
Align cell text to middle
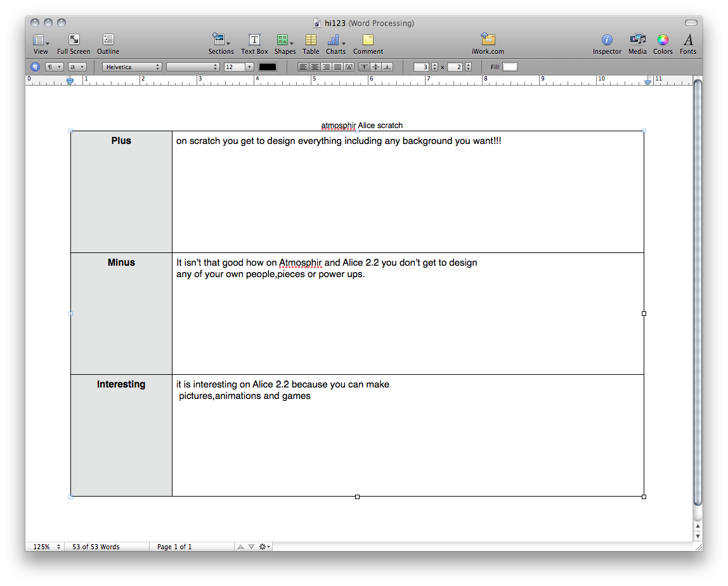(x=376, y=67)
